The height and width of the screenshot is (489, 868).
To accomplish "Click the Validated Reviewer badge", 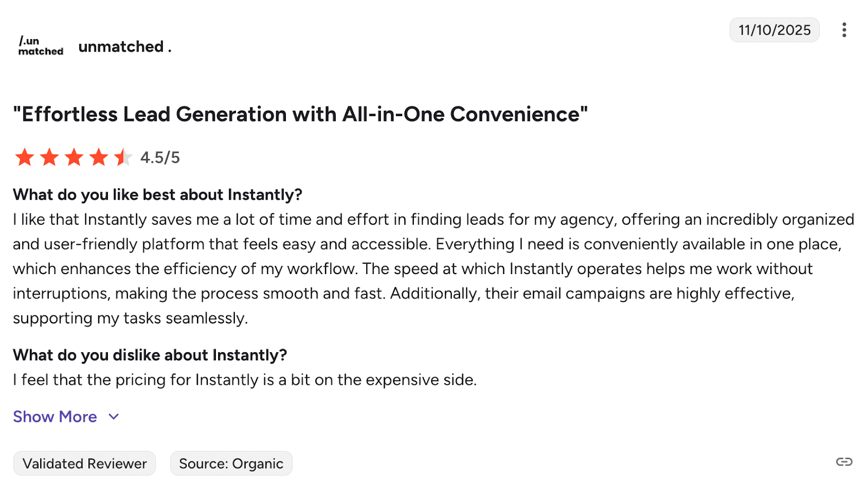I will click(85, 463).
